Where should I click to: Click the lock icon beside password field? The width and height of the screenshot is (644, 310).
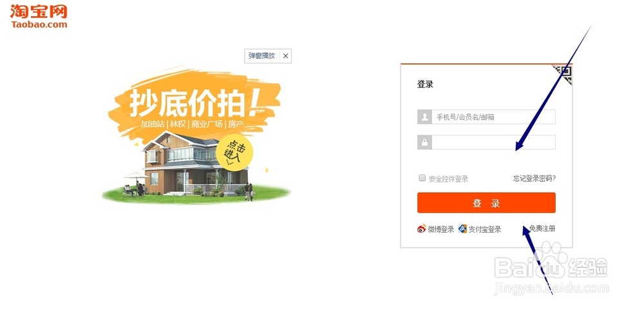tap(424, 142)
